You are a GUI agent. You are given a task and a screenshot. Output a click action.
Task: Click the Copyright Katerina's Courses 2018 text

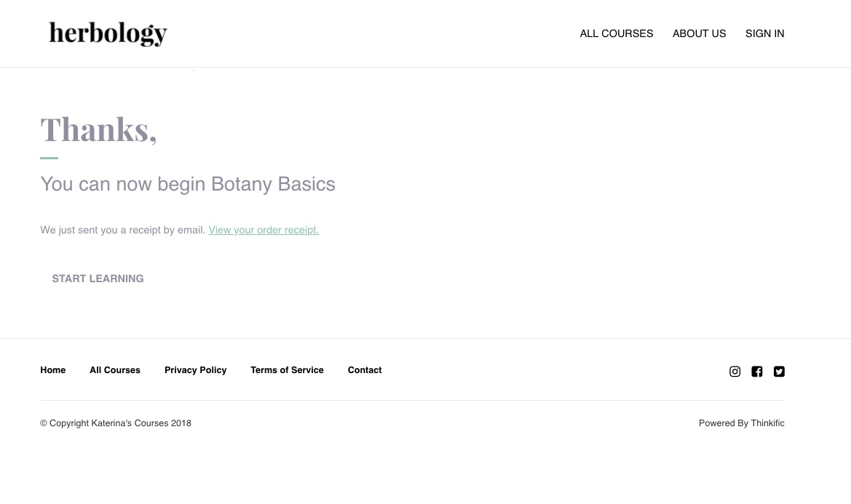[x=116, y=423]
